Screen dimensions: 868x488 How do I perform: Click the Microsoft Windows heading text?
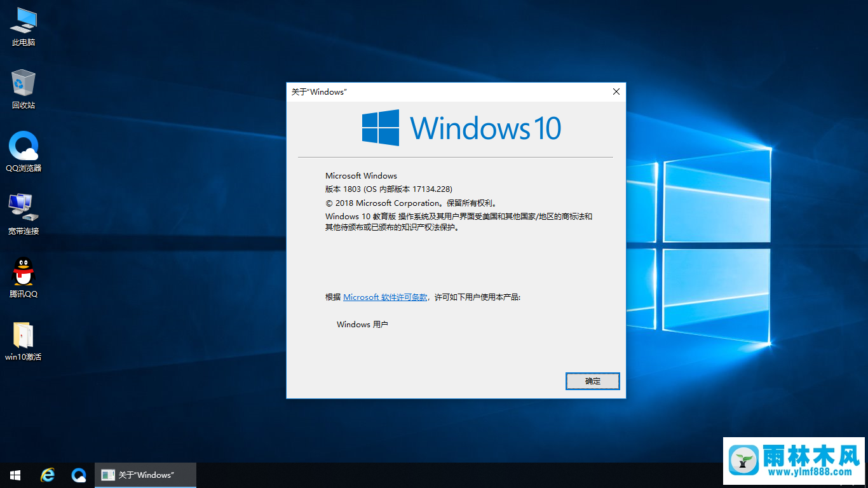click(361, 176)
